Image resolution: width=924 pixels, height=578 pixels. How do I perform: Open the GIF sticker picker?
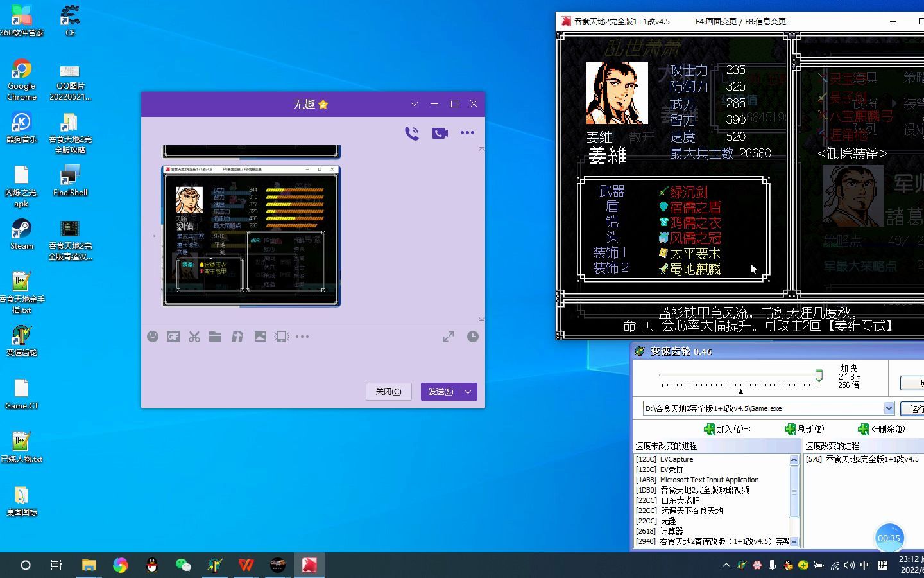click(x=173, y=337)
